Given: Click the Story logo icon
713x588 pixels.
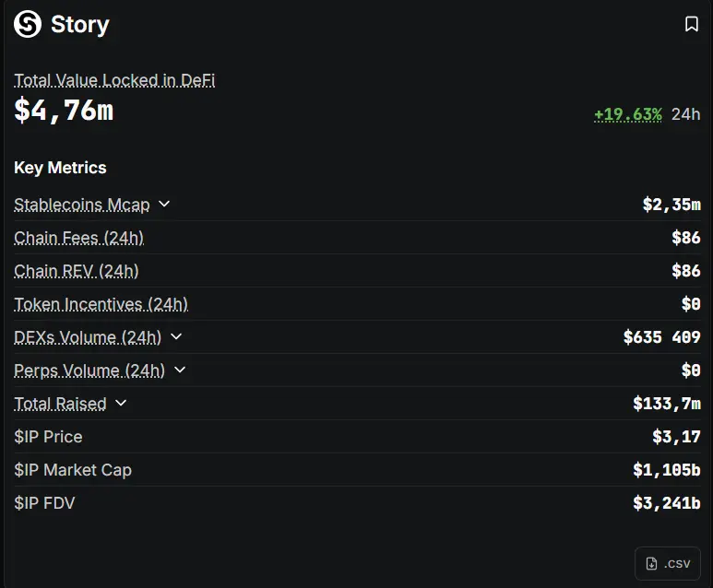Looking at the screenshot, I should click(x=28, y=24).
